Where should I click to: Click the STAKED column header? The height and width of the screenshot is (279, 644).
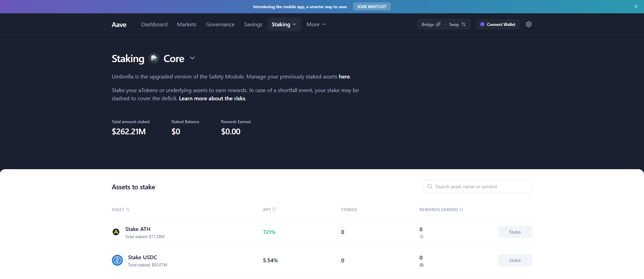(349, 209)
